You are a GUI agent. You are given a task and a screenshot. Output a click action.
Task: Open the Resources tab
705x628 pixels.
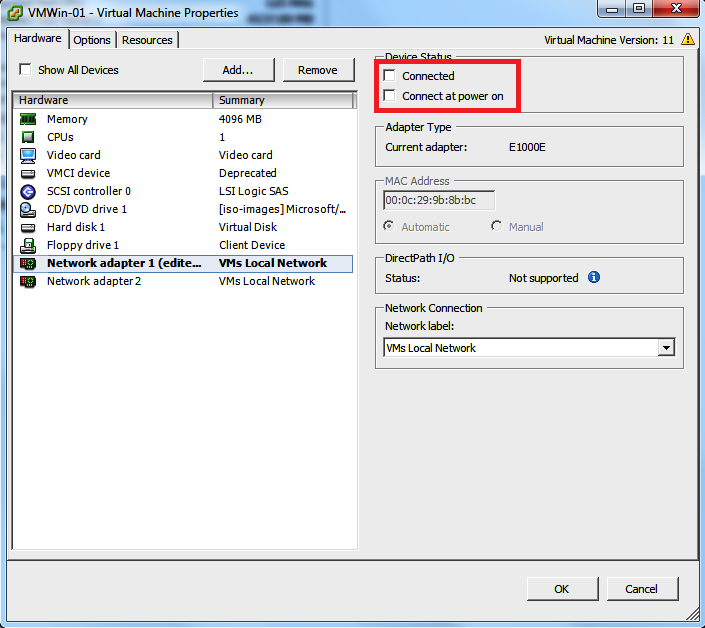[147, 40]
